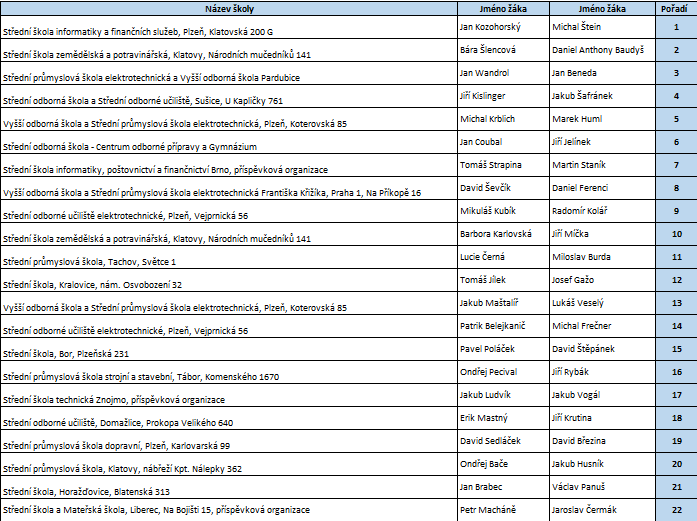Select cell 'Michal Štein'

point(602,27)
